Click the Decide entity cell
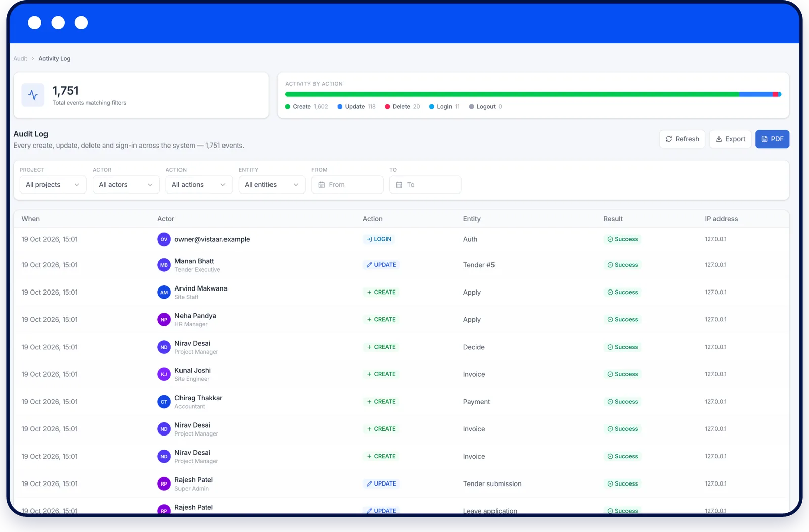Viewport: 809px width, 532px height. [x=474, y=347]
